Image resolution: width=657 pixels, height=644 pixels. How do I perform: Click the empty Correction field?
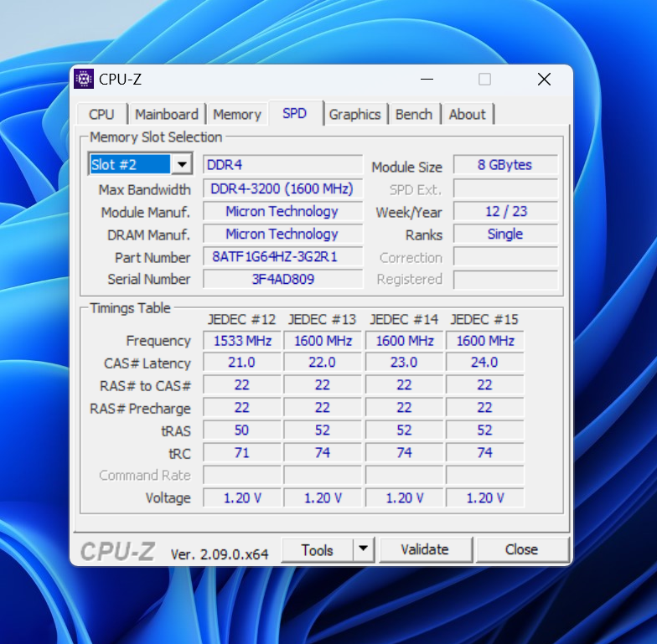(x=505, y=256)
